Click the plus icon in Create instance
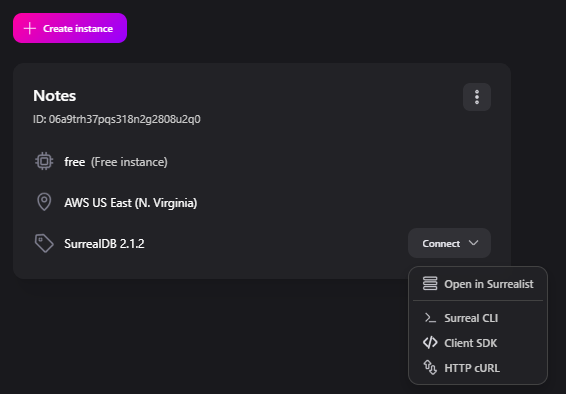The height and width of the screenshot is (394, 566). 30,28
